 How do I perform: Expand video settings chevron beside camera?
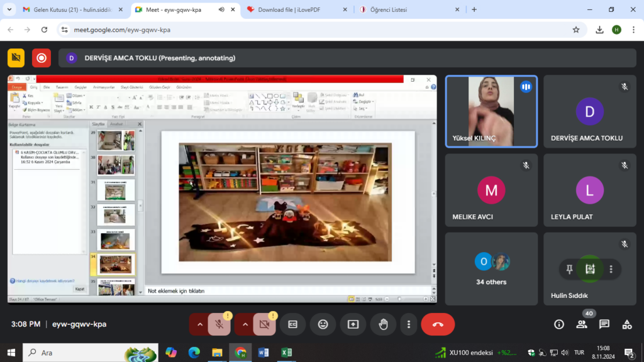(x=245, y=324)
